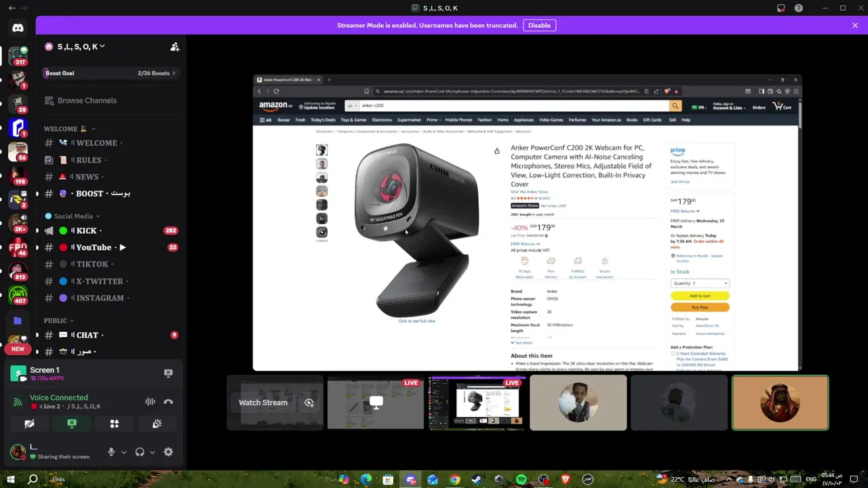Open the Amazon All hamburger menu
The width and height of the screenshot is (868, 488).
point(265,120)
